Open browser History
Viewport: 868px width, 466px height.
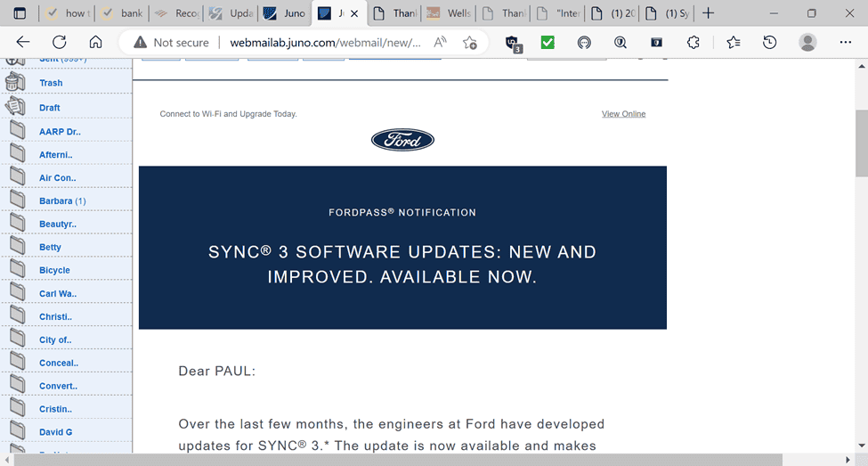(769, 42)
